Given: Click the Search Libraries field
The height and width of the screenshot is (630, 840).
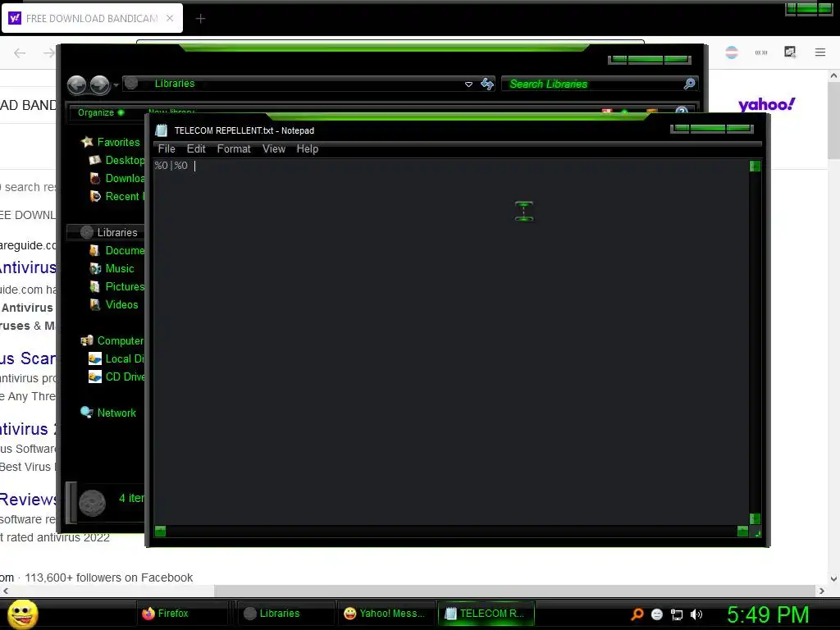Looking at the screenshot, I should tap(592, 84).
